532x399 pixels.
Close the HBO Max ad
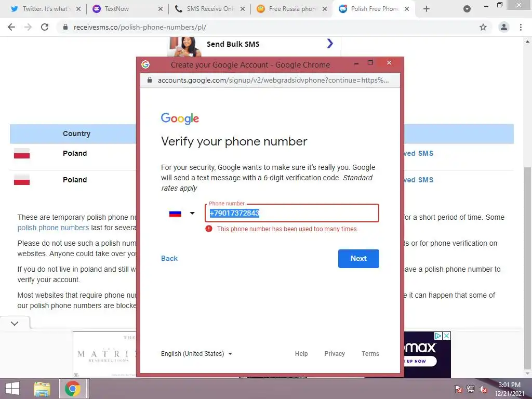point(447,336)
